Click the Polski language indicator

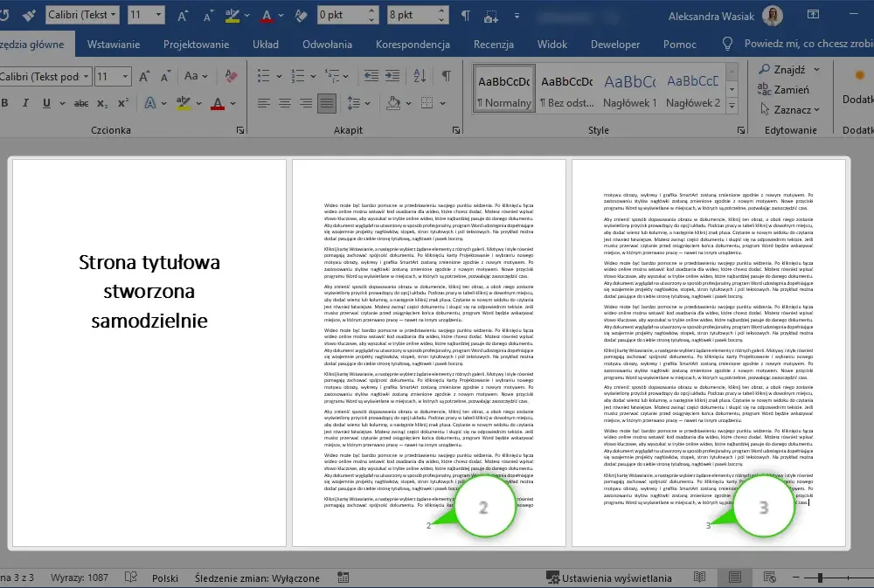(165, 578)
